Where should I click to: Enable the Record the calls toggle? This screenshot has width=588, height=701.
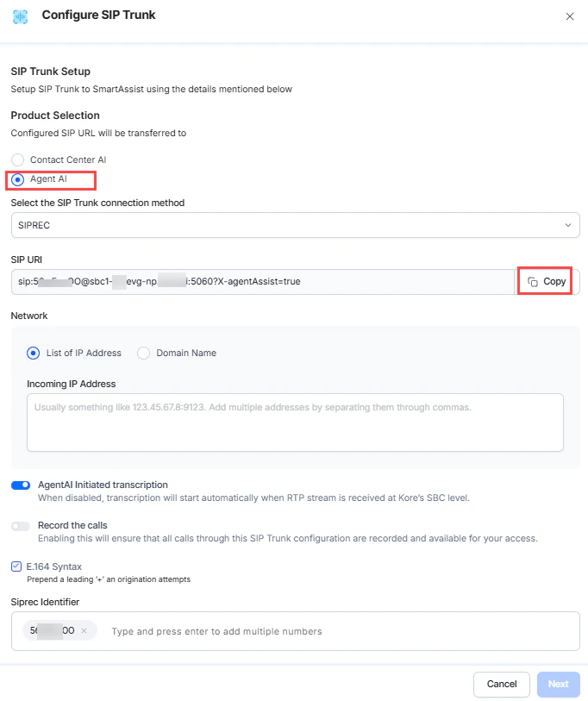point(20,525)
